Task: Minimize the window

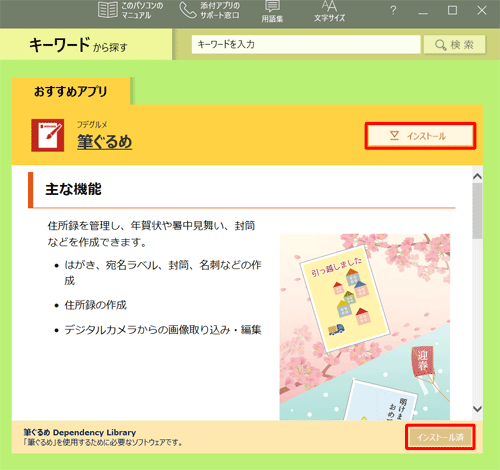Action: coord(423,13)
